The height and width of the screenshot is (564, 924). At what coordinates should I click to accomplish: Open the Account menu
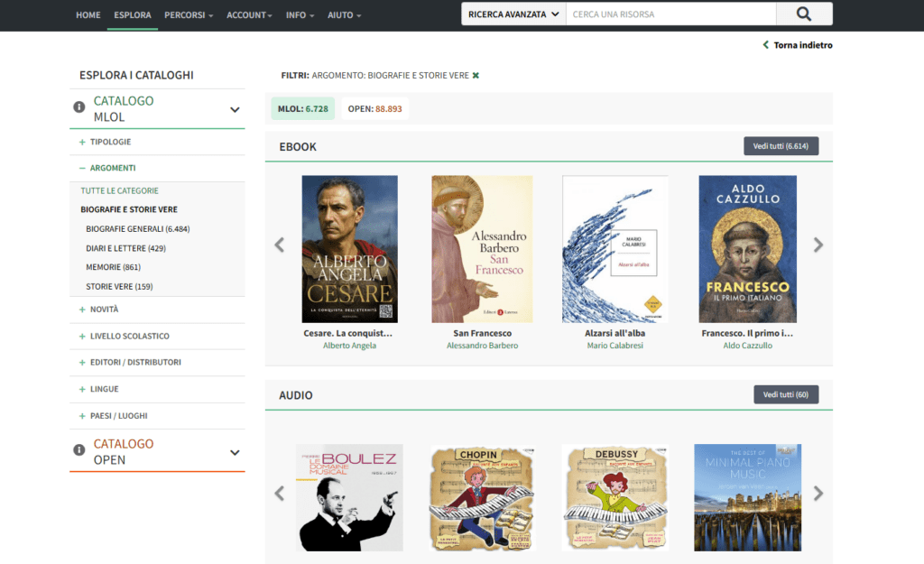click(x=249, y=15)
